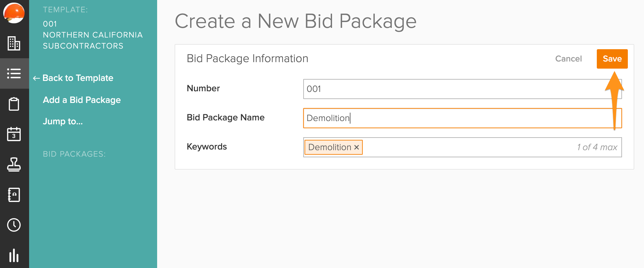Select the list icon in sidebar
Viewport: 644px width, 268px height.
[14, 73]
